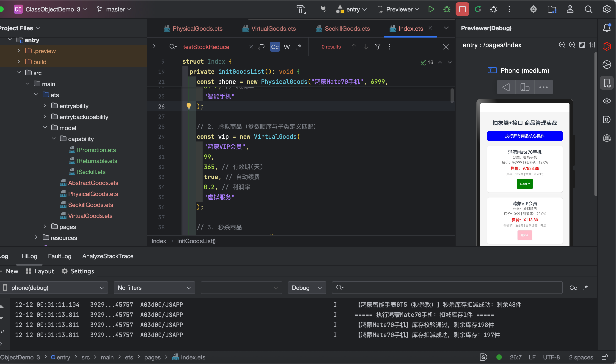Screen dimensions: 616x364
Task: Click the blue 执行所有商品核心操作 button
Action: (525, 136)
